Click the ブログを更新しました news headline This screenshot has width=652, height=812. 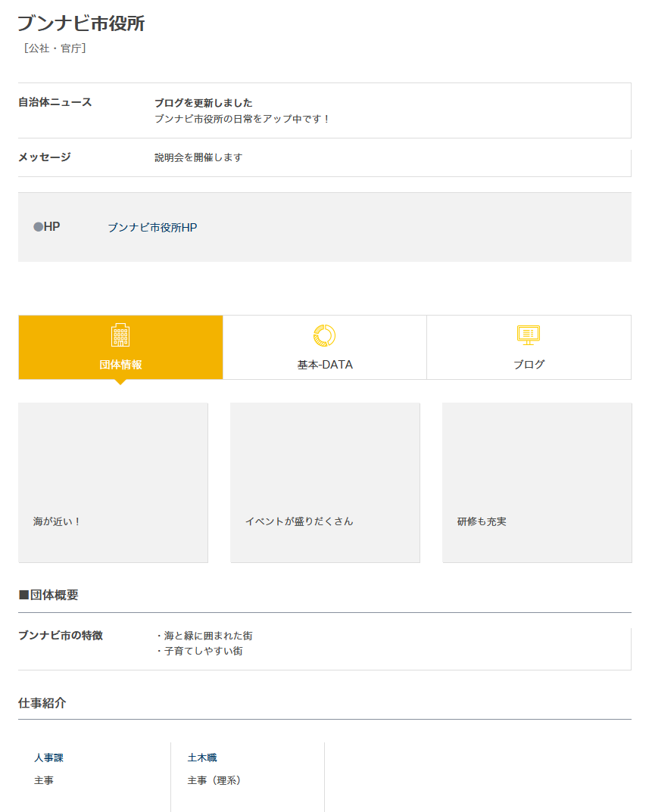[x=203, y=103]
